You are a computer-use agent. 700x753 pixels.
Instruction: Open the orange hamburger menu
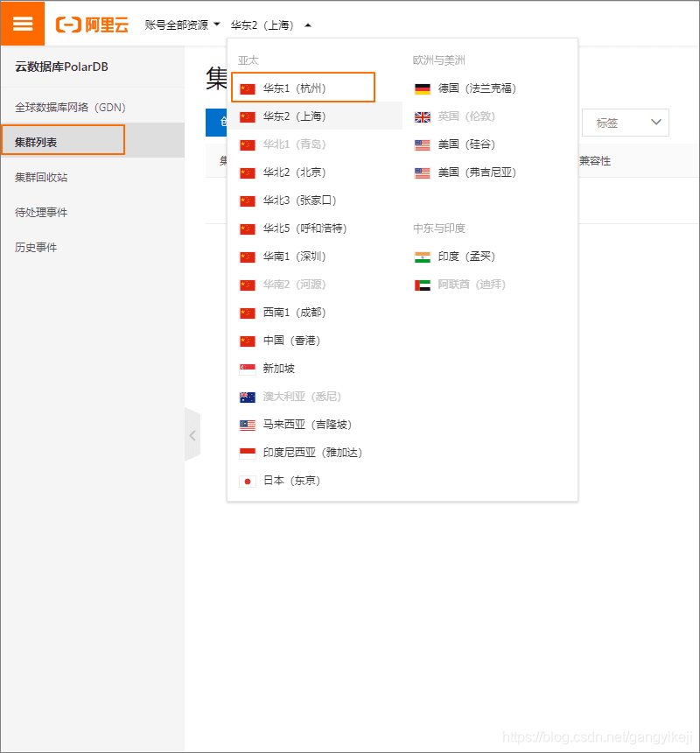coord(23,23)
